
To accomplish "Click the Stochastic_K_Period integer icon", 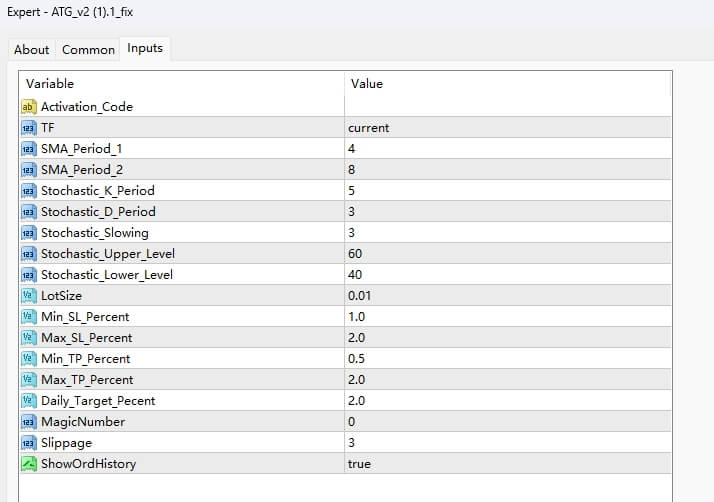I will tap(28, 190).
